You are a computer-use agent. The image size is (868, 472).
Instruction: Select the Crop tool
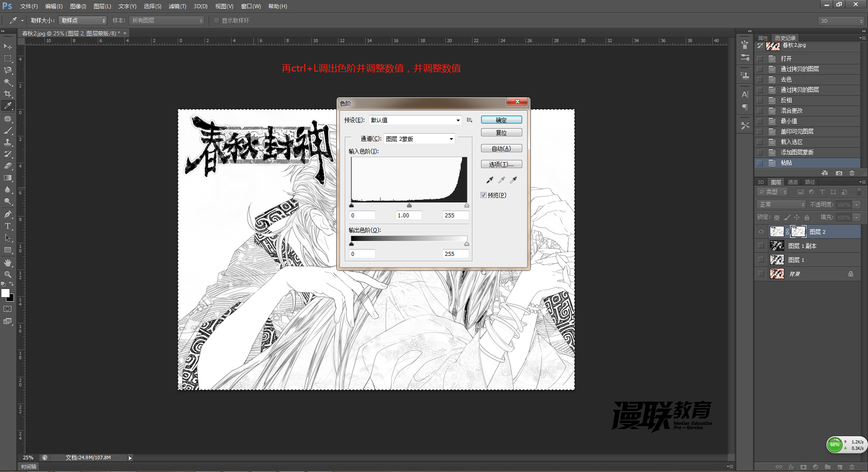[x=8, y=94]
